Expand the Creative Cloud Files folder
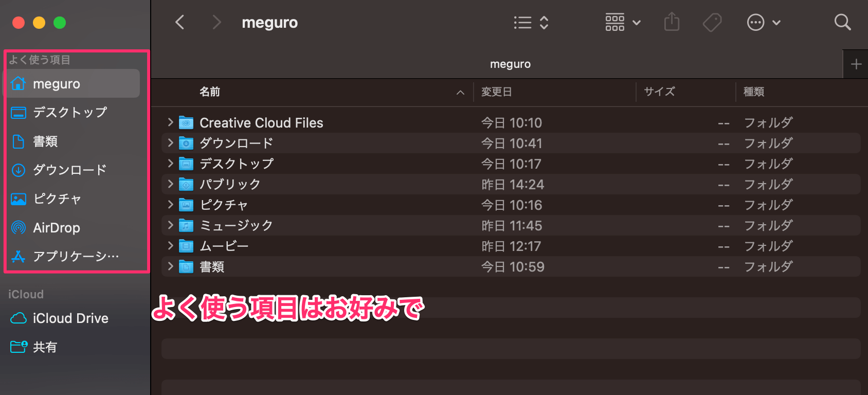This screenshot has height=395, width=868. (x=170, y=122)
